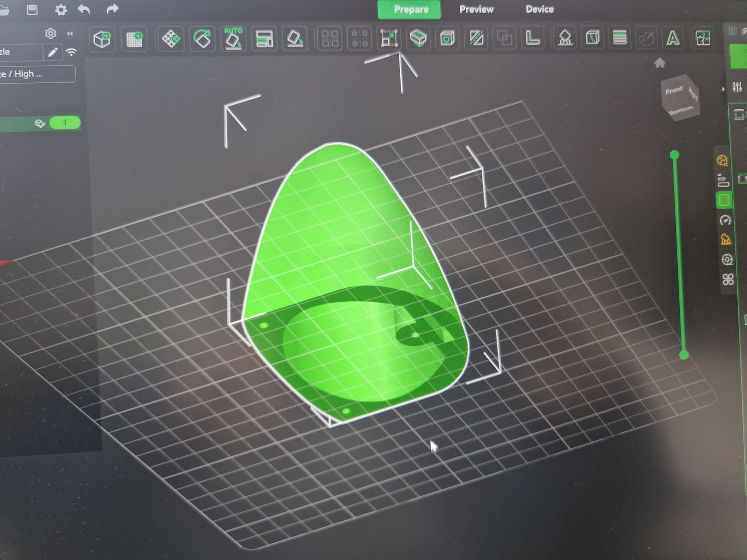The height and width of the screenshot is (560, 747).
Task: Click the Add model cube icon
Action: tap(102, 39)
